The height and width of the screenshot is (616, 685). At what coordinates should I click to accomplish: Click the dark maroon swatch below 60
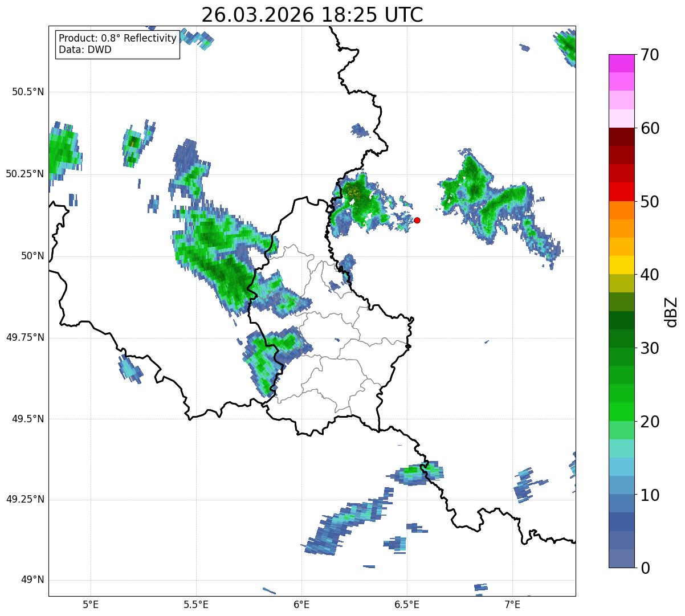coord(621,137)
